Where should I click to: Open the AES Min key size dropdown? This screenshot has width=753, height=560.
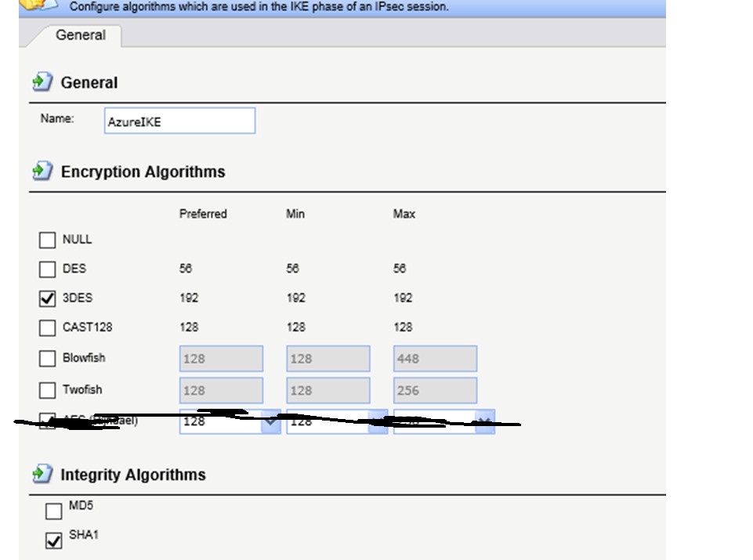[378, 421]
